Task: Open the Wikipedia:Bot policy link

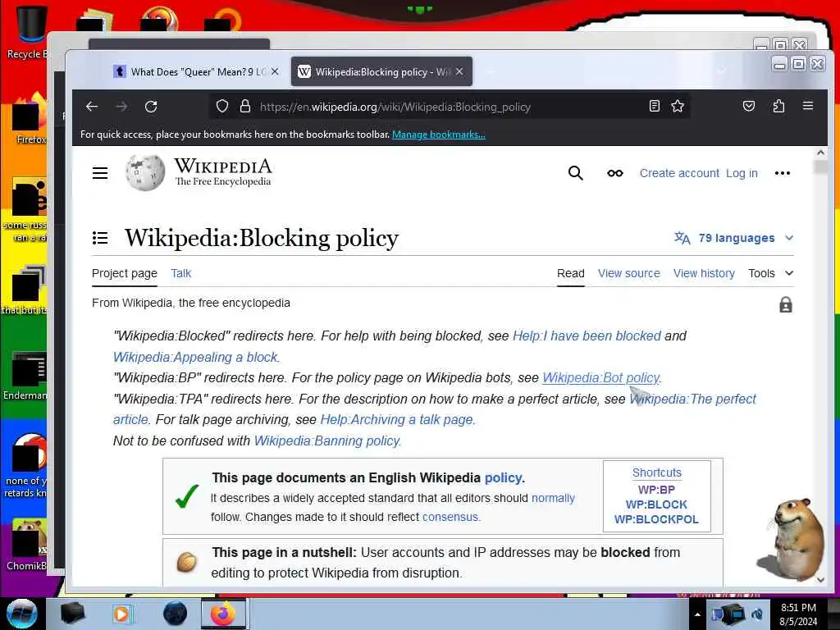Action: tap(601, 377)
